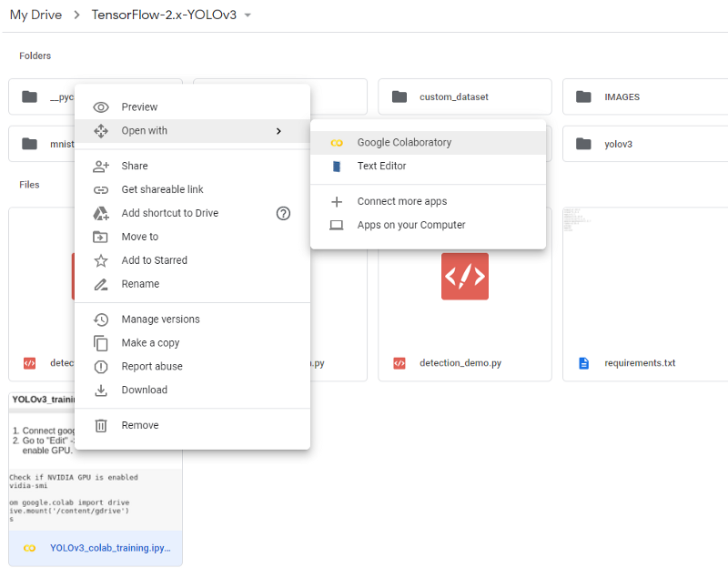Click the YOLOv3_colab_training.ipy... file name
The height and width of the screenshot is (568, 728).
(x=110, y=549)
